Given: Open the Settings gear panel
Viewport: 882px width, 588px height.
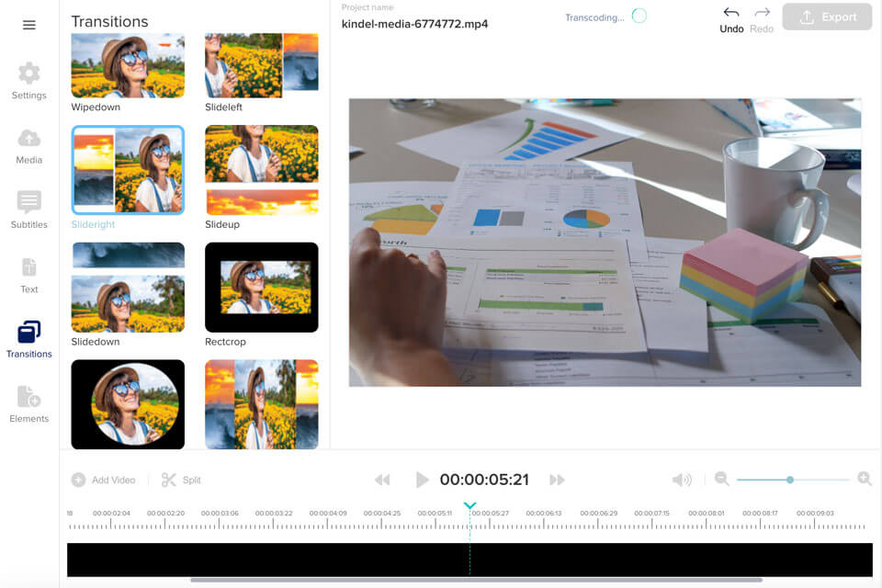Looking at the screenshot, I should tap(29, 81).
